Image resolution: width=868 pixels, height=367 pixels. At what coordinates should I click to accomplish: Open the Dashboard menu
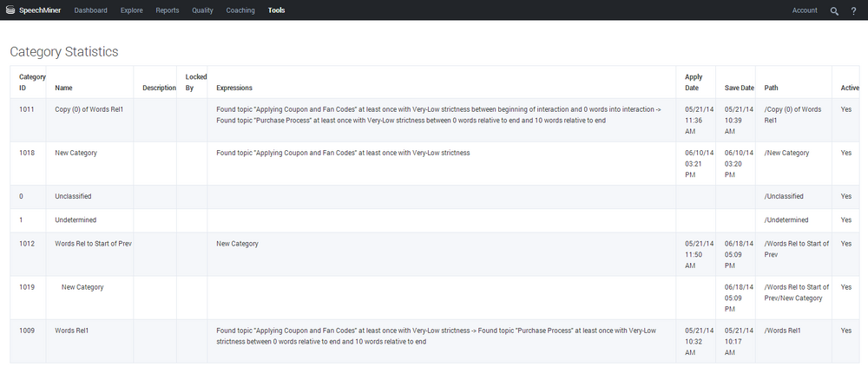tap(90, 10)
